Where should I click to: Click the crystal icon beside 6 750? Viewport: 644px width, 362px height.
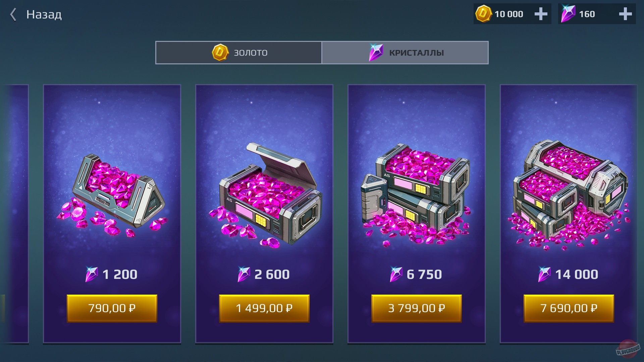click(x=396, y=274)
